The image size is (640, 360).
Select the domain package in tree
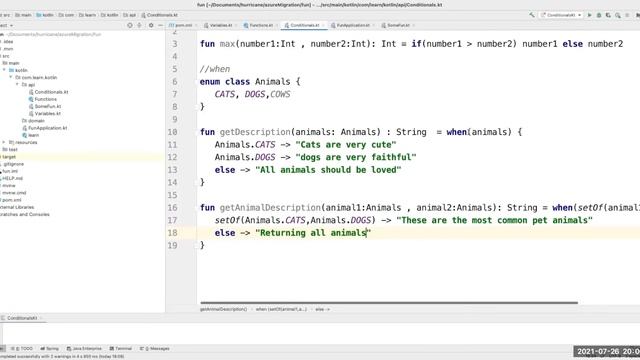33,121
